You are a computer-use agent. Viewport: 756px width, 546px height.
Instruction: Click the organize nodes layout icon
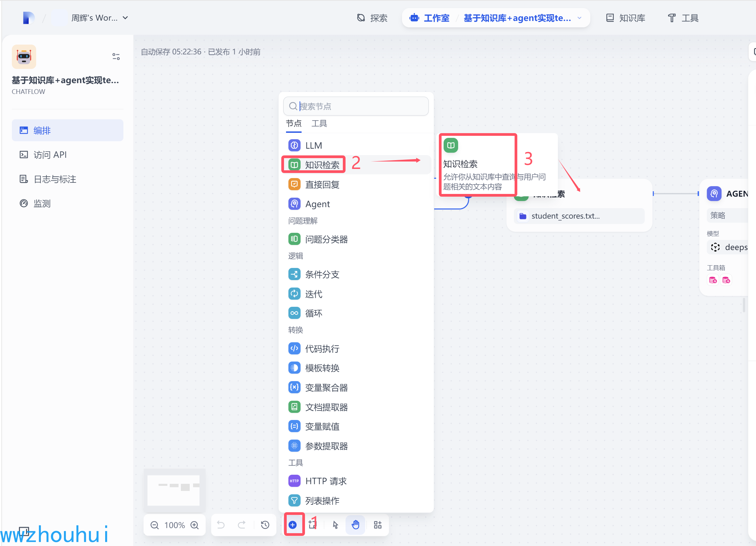[x=378, y=525]
